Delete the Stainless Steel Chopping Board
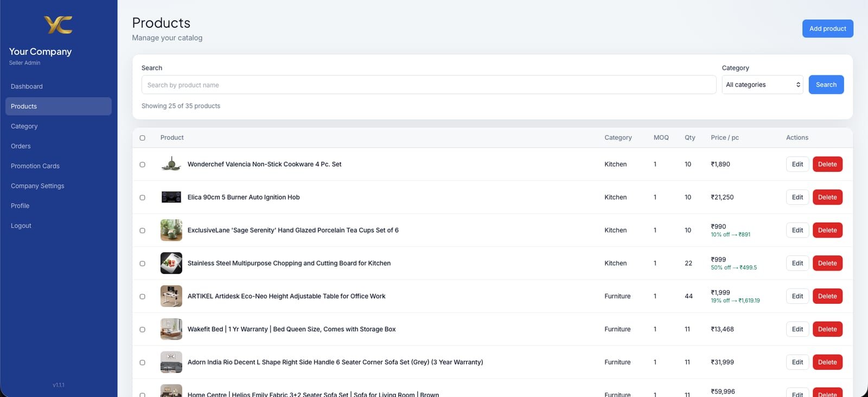Image resolution: width=868 pixels, height=397 pixels. [827, 264]
